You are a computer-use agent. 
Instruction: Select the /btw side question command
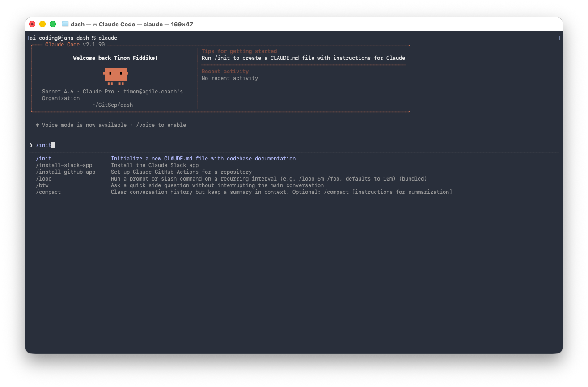[42, 185]
